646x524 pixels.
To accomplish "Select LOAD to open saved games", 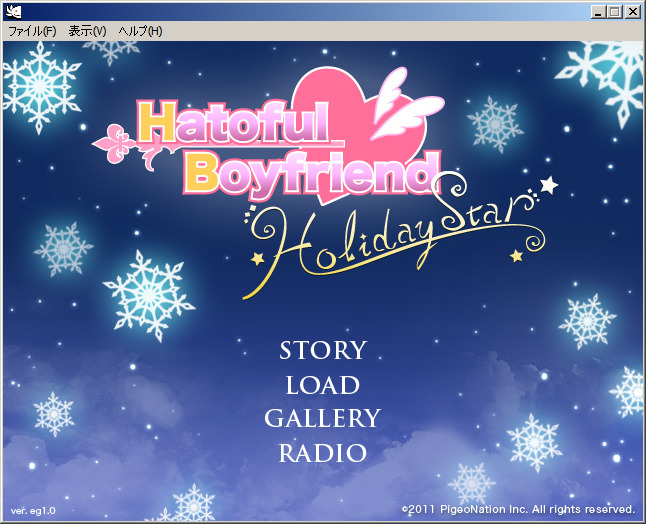I will pyautogui.click(x=322, y=385).
